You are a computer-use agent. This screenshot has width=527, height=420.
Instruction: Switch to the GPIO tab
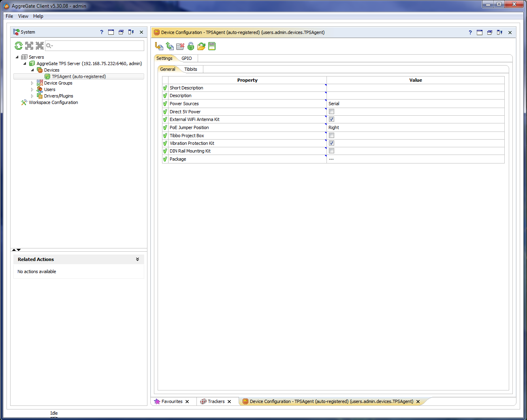[x=187, y=58]
